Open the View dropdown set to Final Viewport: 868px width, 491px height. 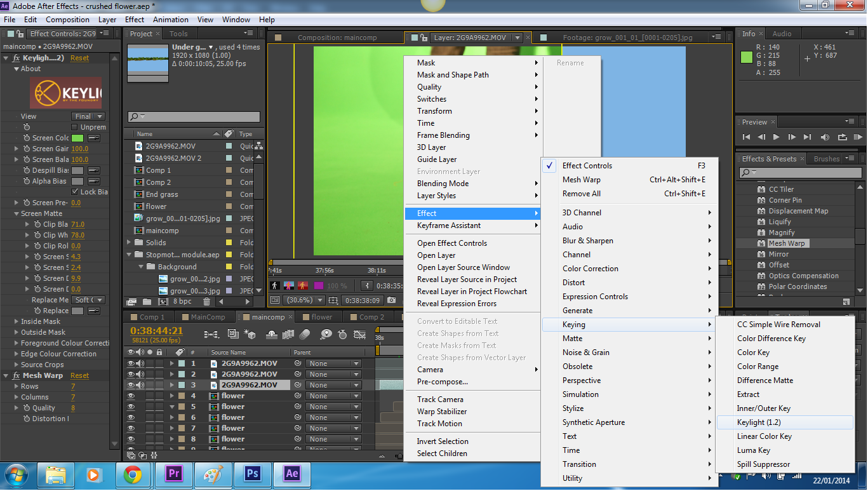point(88,116)
